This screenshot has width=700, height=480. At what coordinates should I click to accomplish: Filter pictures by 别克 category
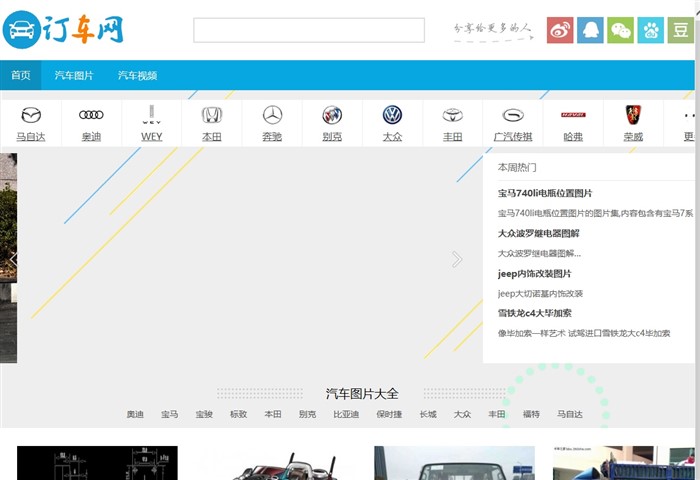click(307, 414)
